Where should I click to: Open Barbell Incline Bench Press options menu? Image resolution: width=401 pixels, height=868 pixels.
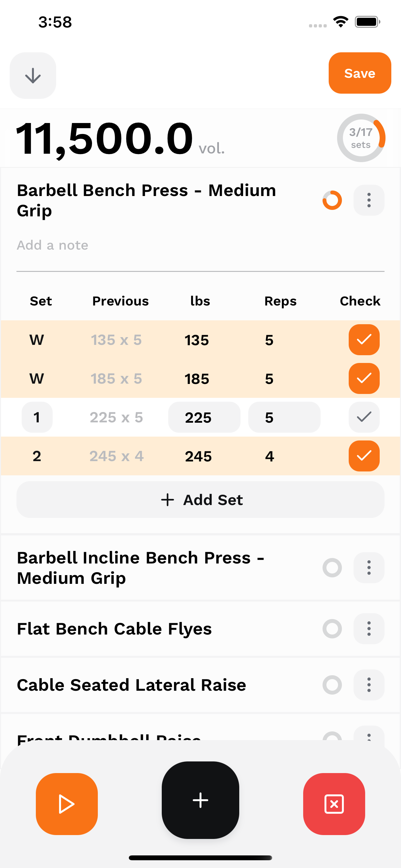point(369,567)
